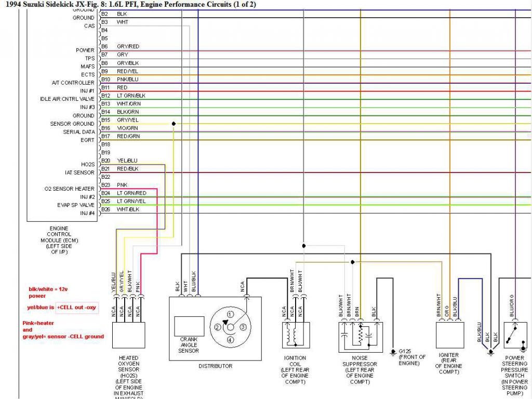The height and width of the screenshot is (399, 532).
Task: Click the IGNITER caption
Action: 448,364
